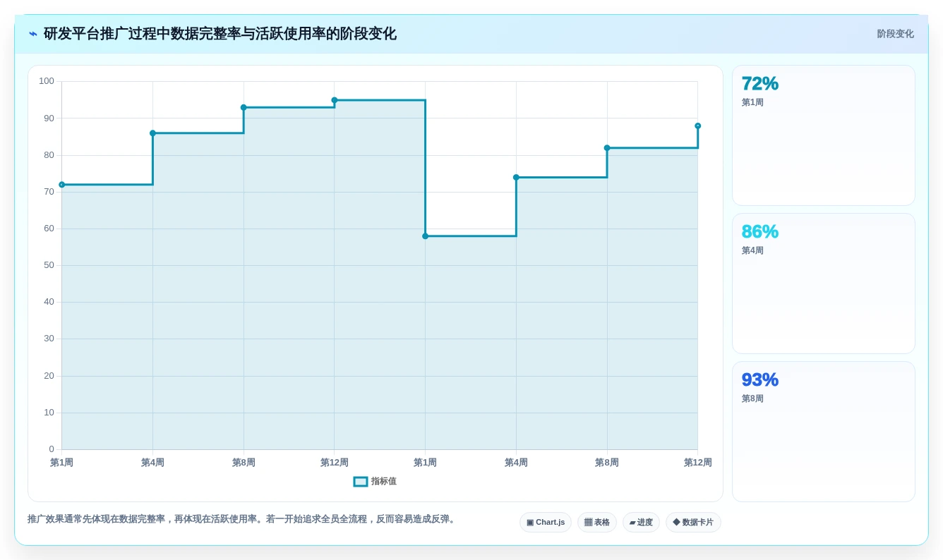Click the 93% value text
Screen dimensions: 943x560
(x=760, y=379)
